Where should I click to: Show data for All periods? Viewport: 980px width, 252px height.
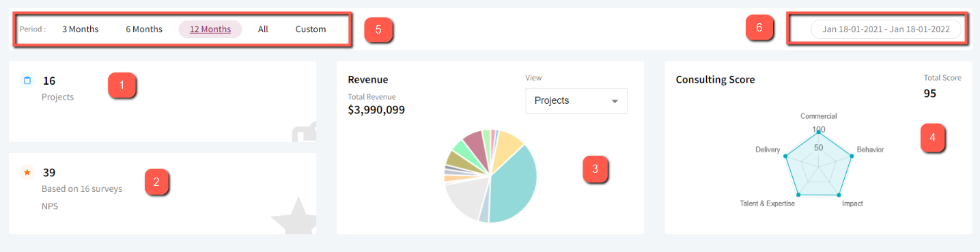263,29
